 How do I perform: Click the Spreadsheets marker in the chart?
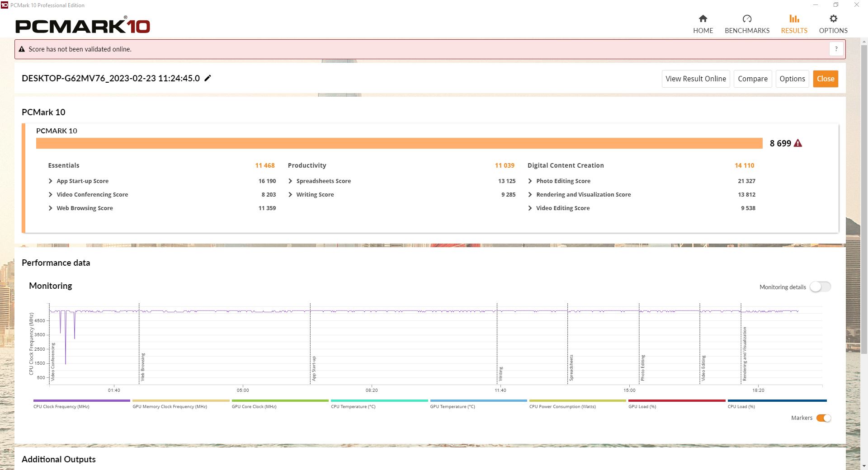(x=571, y=367)
